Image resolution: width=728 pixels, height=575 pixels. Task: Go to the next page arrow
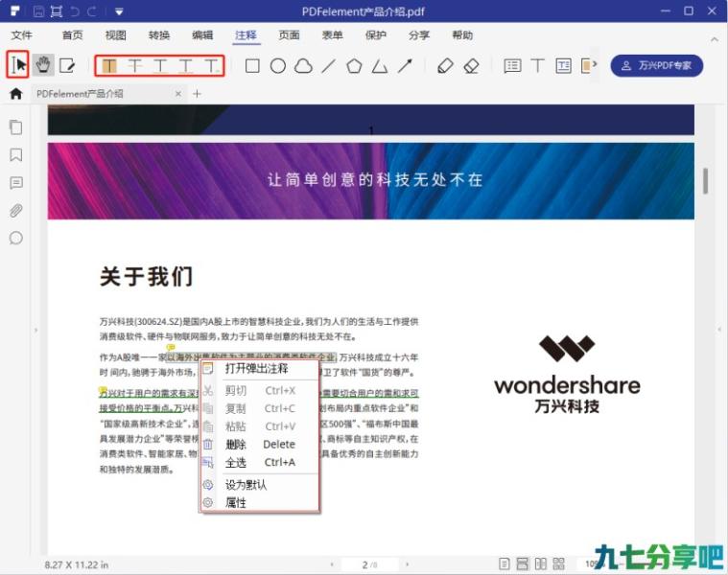coord(408,564)
